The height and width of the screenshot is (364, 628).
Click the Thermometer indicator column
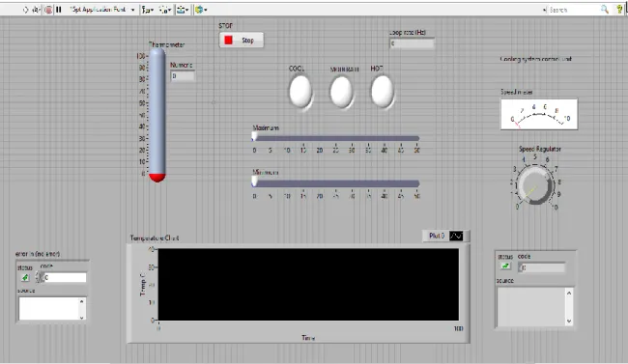coord(157,115)
